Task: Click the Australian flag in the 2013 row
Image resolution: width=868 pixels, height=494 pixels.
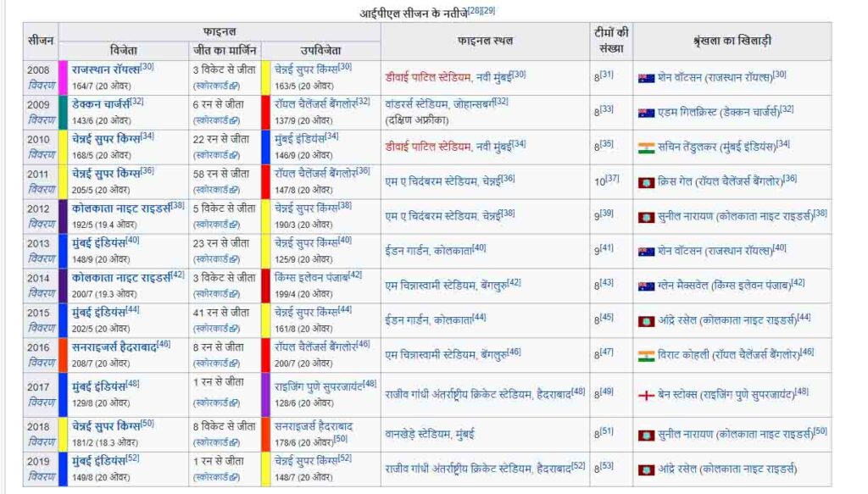Action: (x=646, y=252)
